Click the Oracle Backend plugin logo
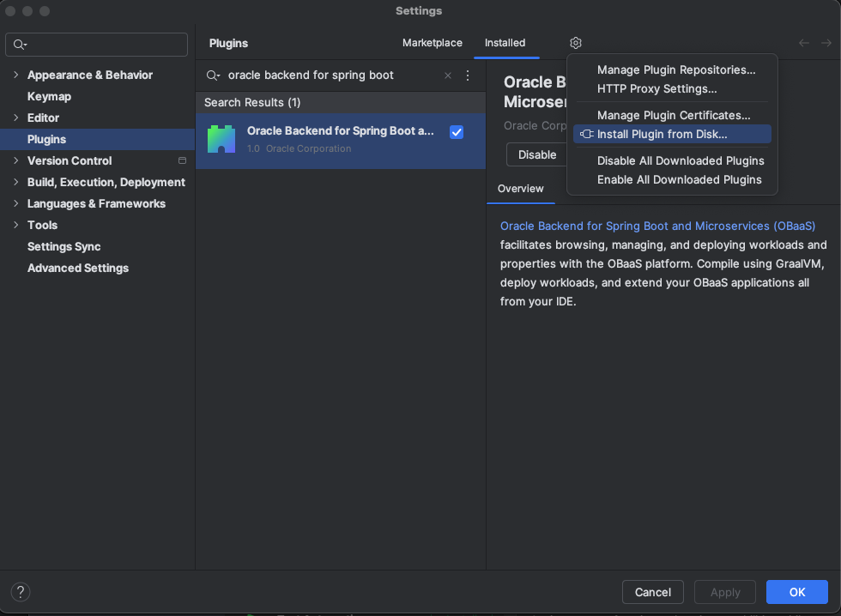 point(221,139)
